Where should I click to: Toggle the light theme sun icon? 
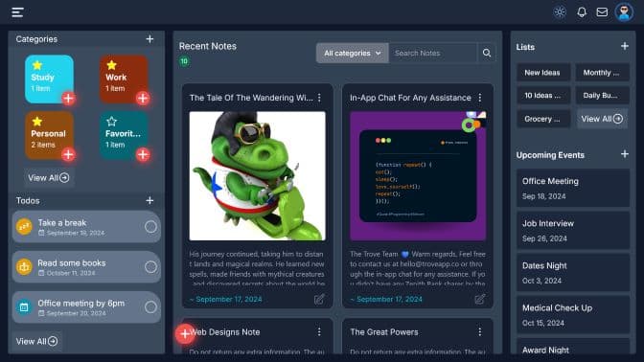pos(560,11)
